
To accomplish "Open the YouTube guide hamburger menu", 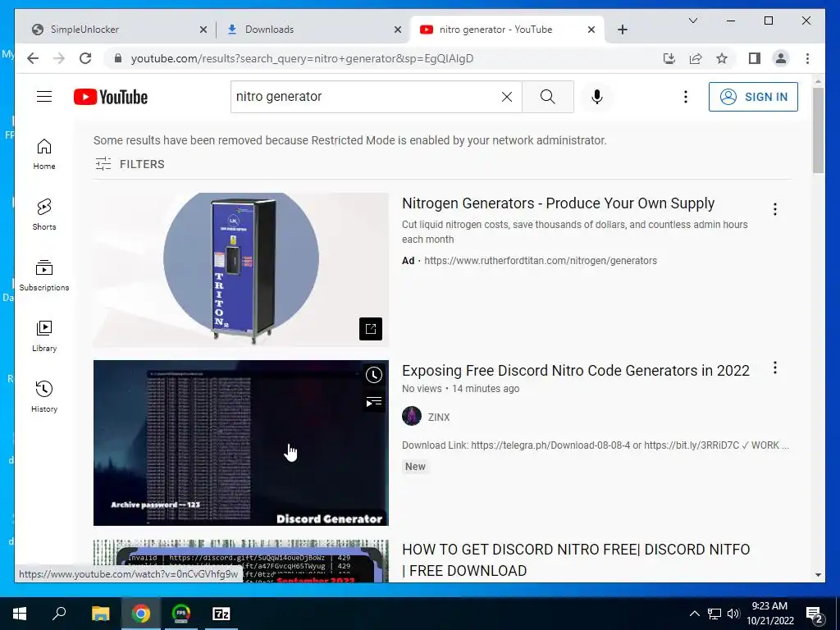I will pos(44,97).
